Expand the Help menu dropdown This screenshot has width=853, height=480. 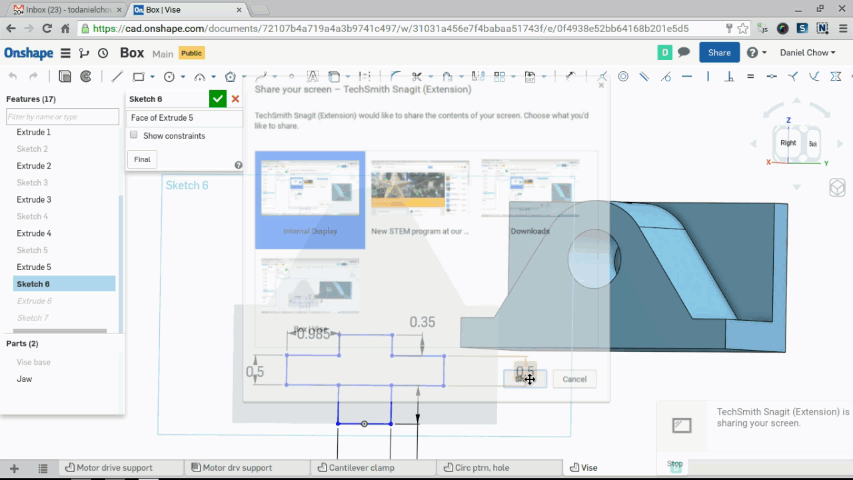(757, 53)
